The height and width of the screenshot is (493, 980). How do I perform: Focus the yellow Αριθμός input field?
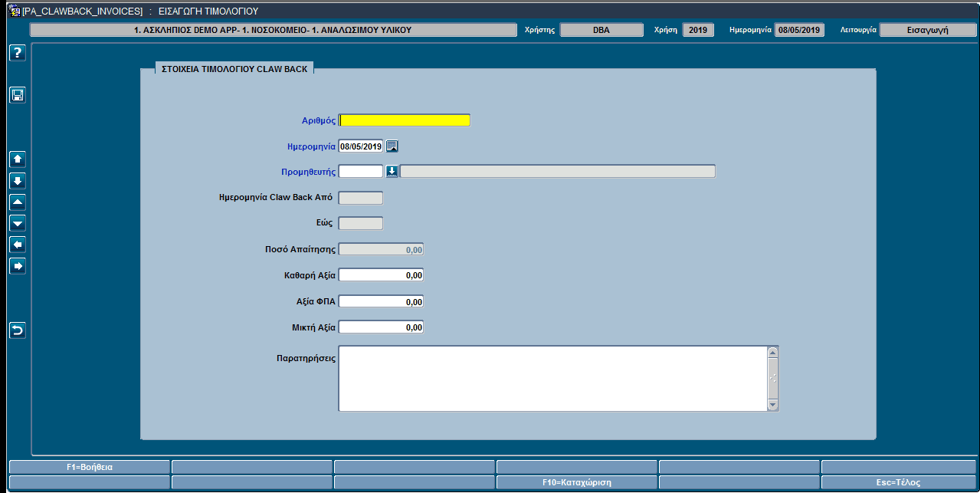(x=405, y=120)
